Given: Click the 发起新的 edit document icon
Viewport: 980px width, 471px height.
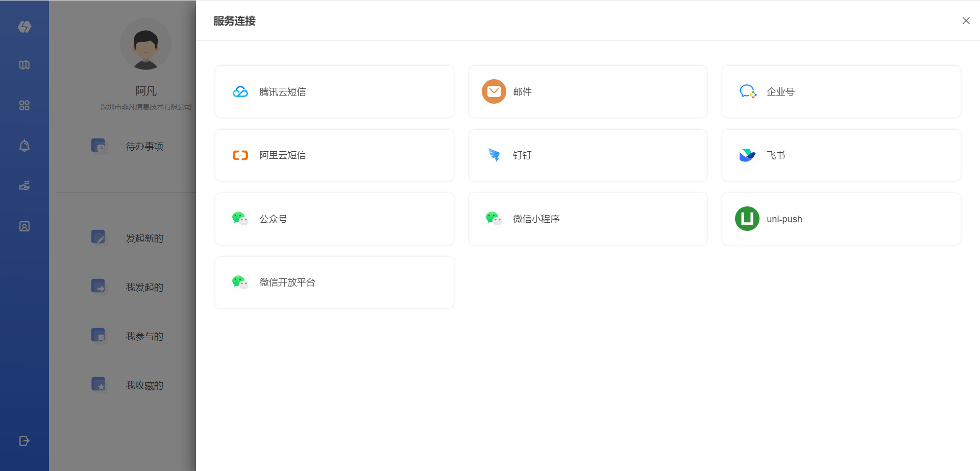Looking at the screenshot, I should (99, 237).
